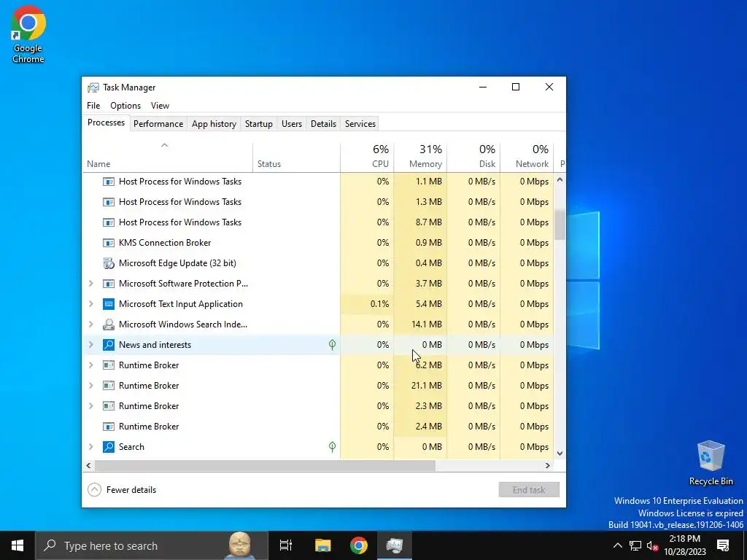747x560 pixels.
Task: Click the vertical scrollbar thumb
Action: 560,225
